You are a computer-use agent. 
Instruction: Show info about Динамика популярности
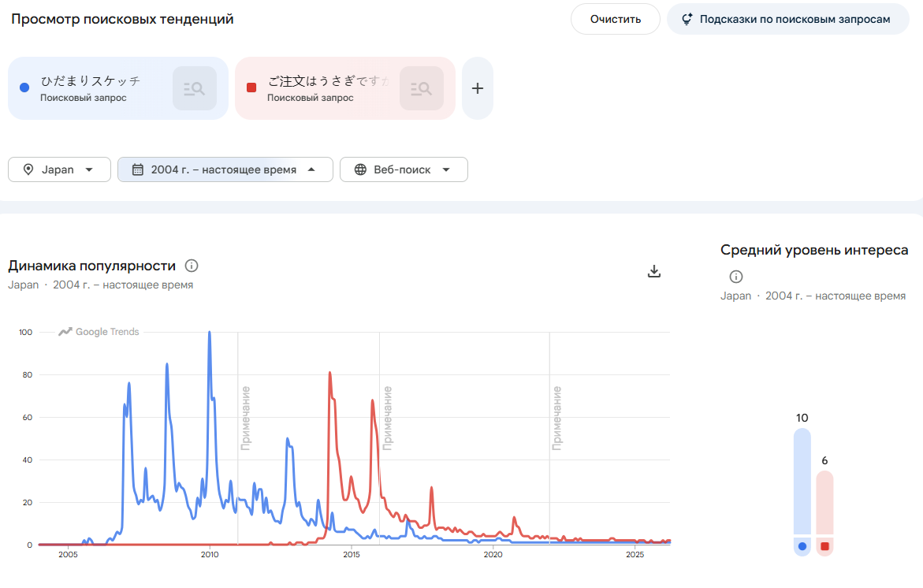pyautogui.click(x=192, y=266)
